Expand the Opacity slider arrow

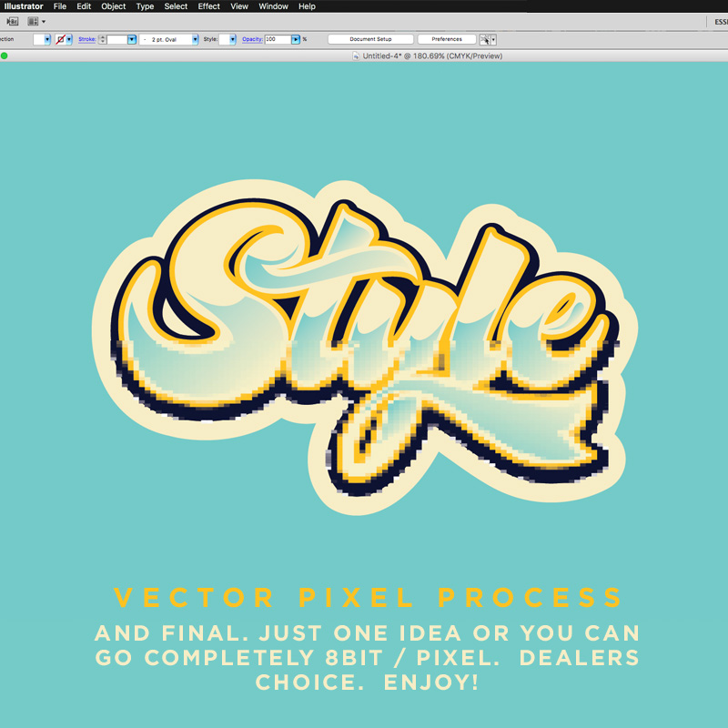[296, 39]
